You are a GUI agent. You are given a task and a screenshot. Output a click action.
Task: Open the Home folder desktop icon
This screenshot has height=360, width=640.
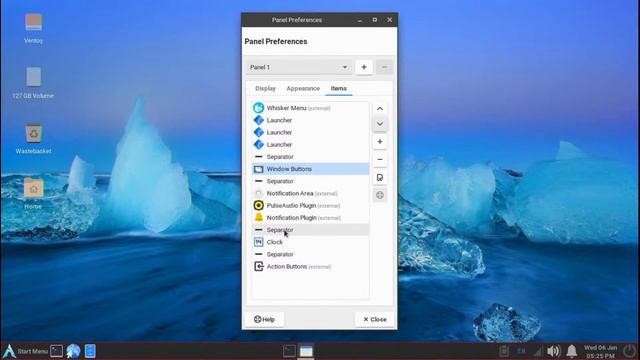click(x=33, y=193)
